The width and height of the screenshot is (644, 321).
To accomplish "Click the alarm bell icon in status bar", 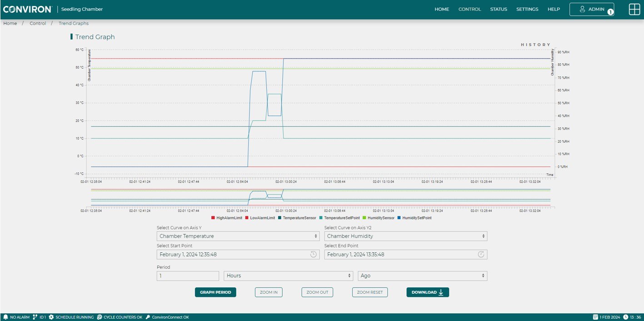I will point(5,317).
